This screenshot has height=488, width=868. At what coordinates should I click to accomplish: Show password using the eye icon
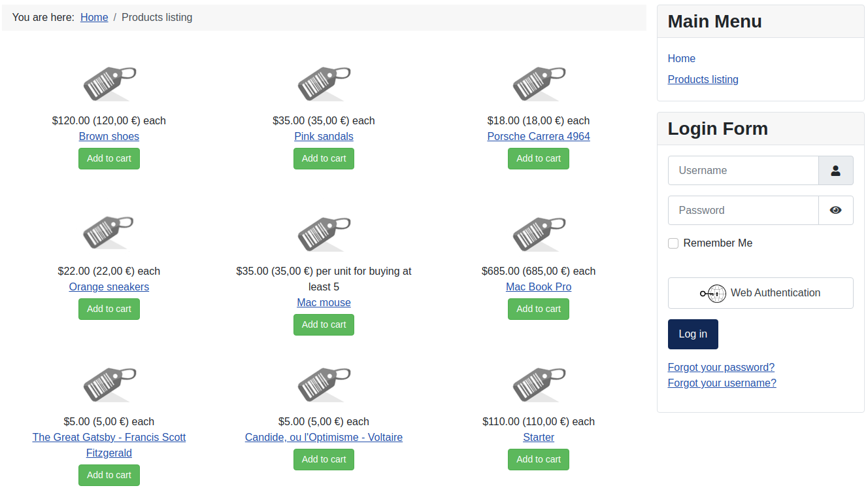pyautogui.click(x=835, y=211)
